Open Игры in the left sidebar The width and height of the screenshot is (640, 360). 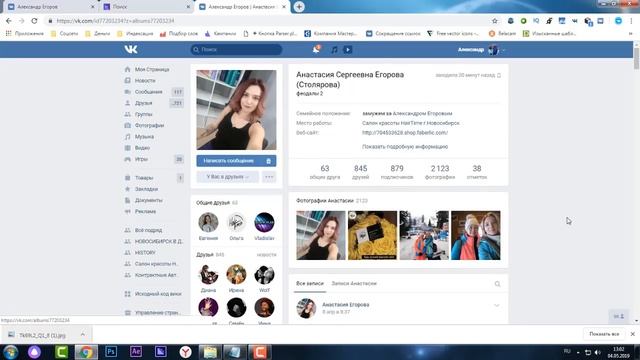click(141, 159)
